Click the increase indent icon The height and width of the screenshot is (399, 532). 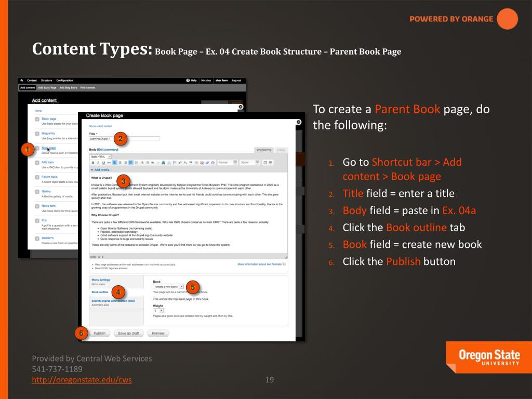[148, 163]
